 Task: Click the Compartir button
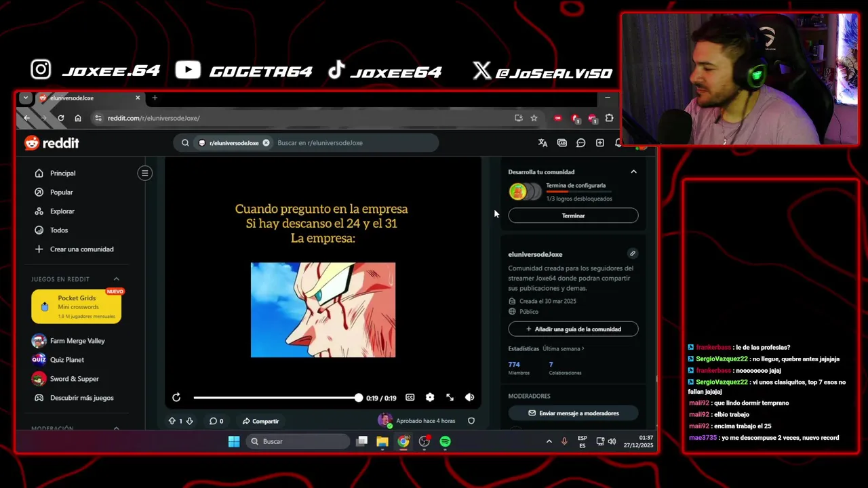click(260, 421)
